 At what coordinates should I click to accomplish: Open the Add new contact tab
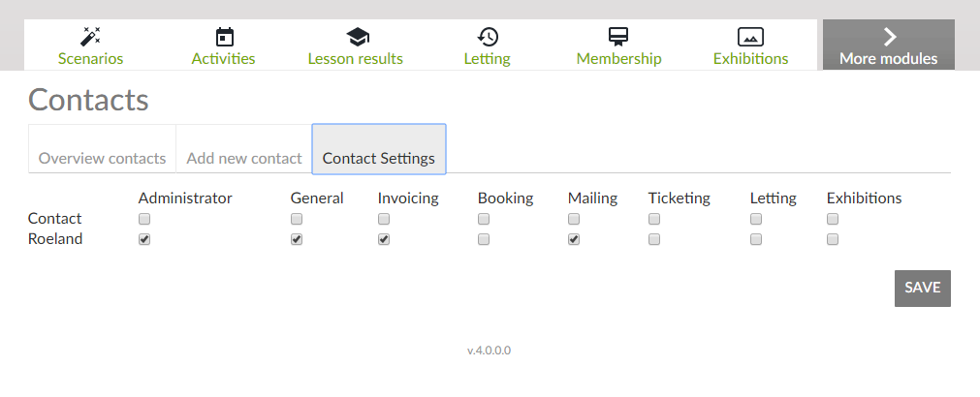tap(244, 158)
